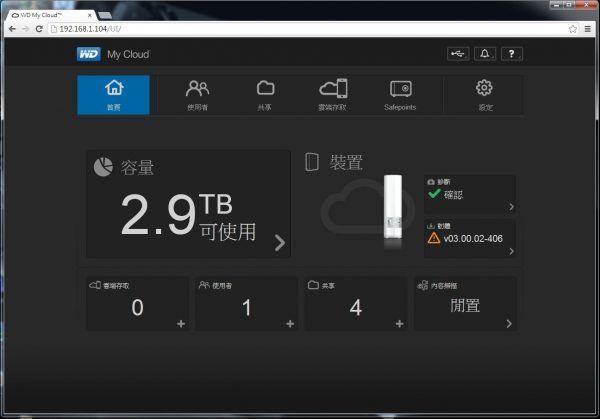This screenshot has height=419, width=600.
Task: Open the Chrome menu icon
Action: pos(588,29)
